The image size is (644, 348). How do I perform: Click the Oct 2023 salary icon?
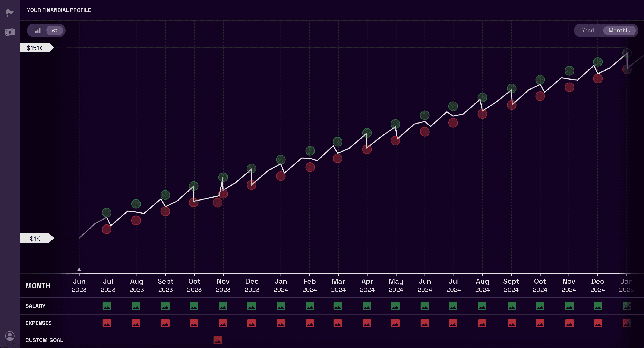click(x=194, y=306)
